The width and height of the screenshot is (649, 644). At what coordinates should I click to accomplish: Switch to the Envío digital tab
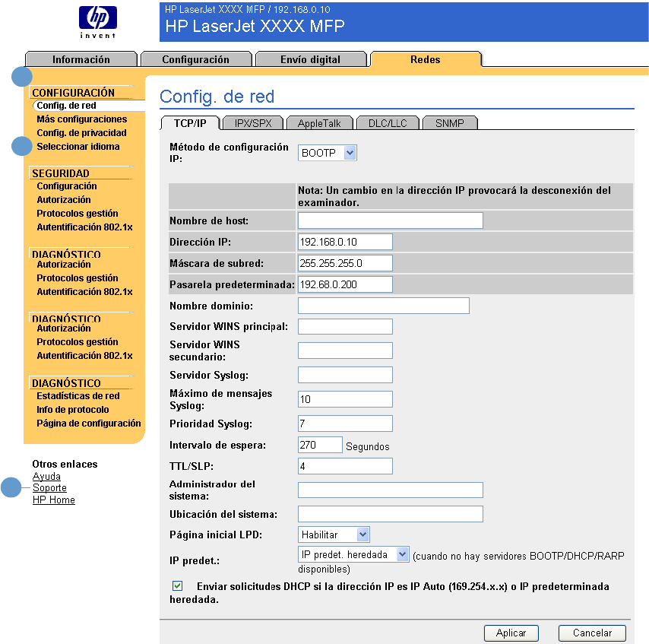coord(310,59)
